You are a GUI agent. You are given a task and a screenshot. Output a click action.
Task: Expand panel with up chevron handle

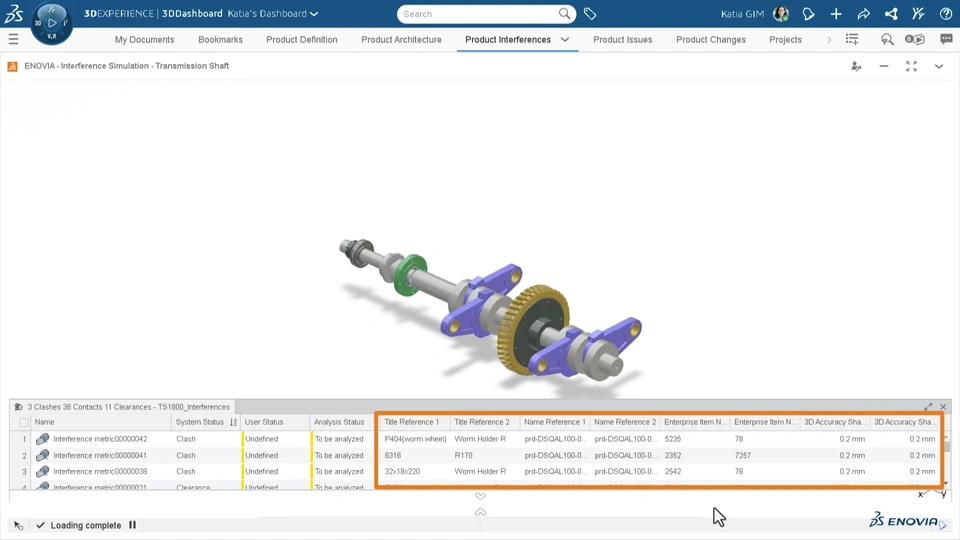[480, 512]
